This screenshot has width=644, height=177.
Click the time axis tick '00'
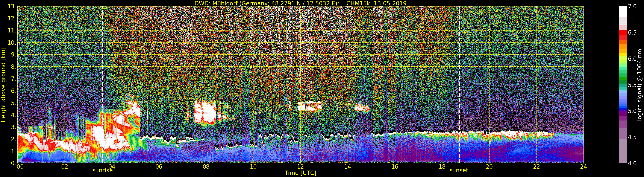pos(20,167)
